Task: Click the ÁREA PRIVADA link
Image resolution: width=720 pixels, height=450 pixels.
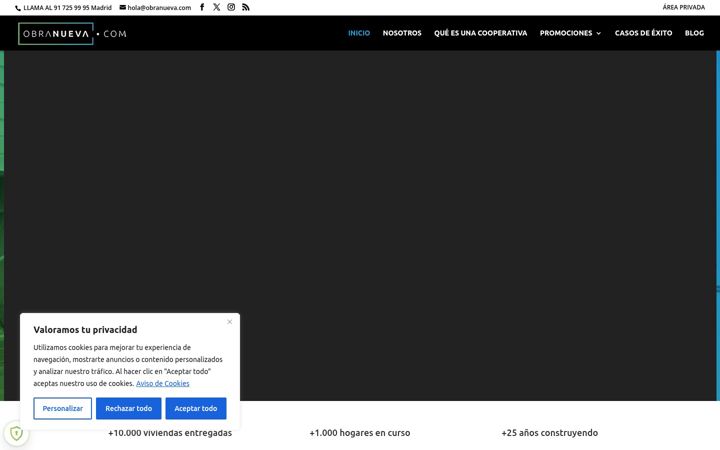Action: [x=683, y=7]
